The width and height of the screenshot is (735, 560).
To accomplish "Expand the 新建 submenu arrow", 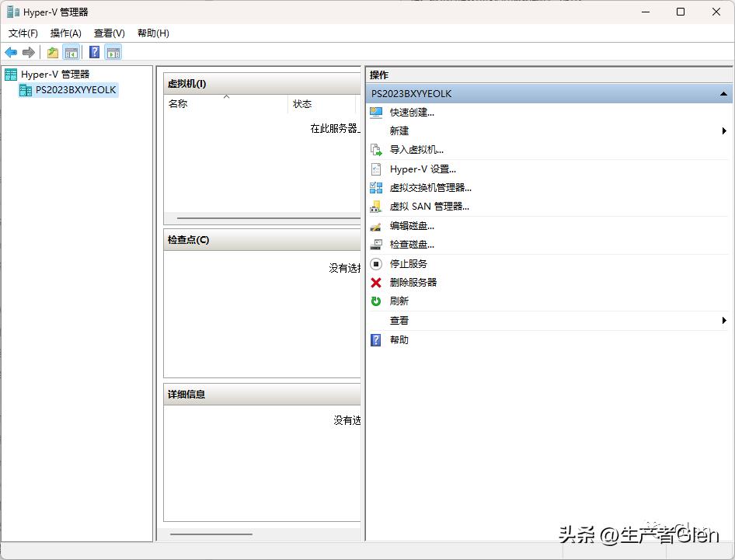I will tap(724, 130).
